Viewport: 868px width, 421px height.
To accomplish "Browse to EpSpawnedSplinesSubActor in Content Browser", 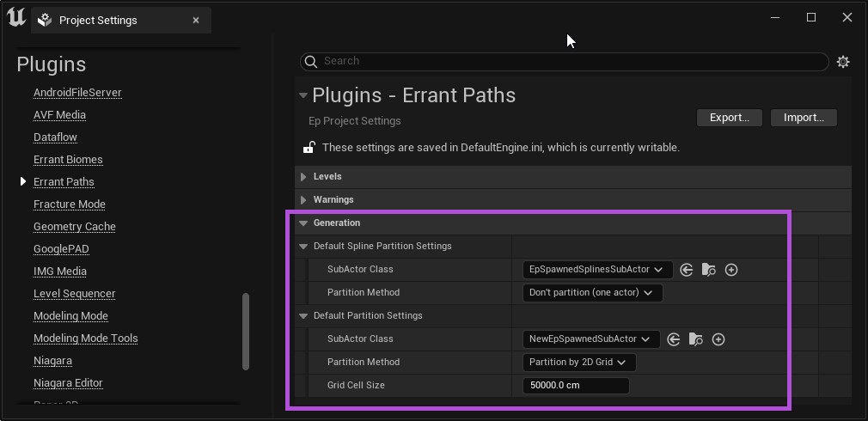I will (709, 270).
